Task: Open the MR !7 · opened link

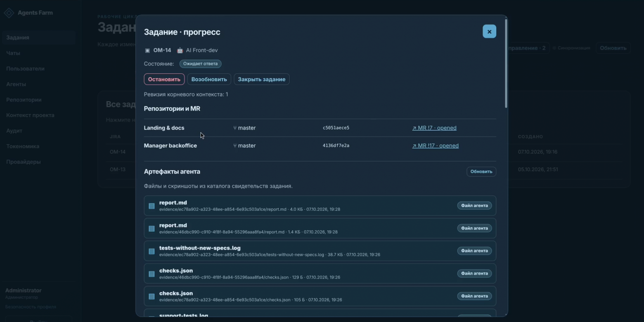Action: 434,128
